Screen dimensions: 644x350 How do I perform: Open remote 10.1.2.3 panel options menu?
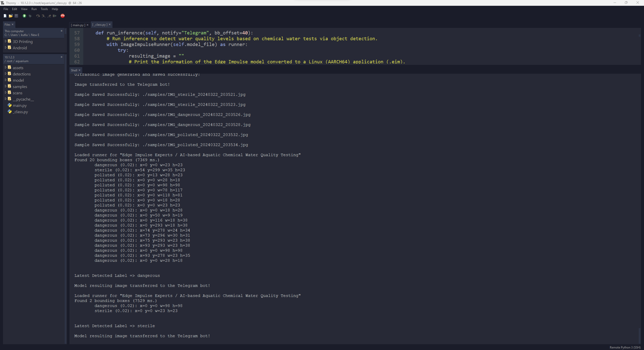point(61,57)
